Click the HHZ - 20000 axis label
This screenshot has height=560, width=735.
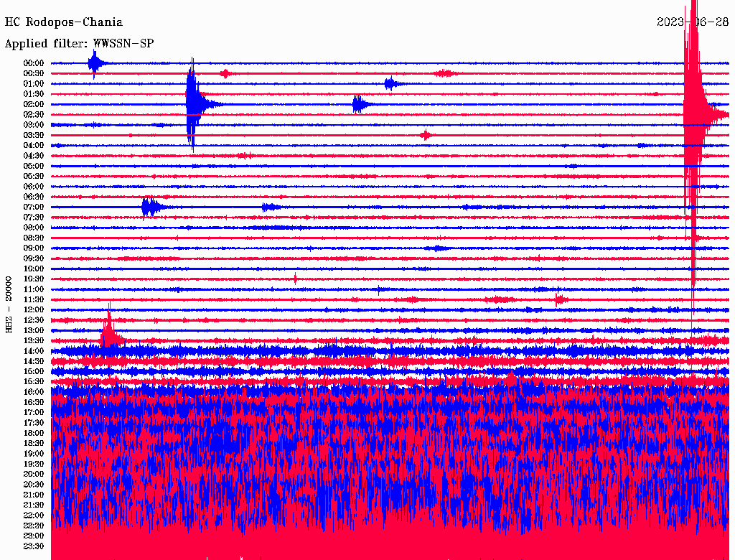pyautogui.click(x=9, y=305)
